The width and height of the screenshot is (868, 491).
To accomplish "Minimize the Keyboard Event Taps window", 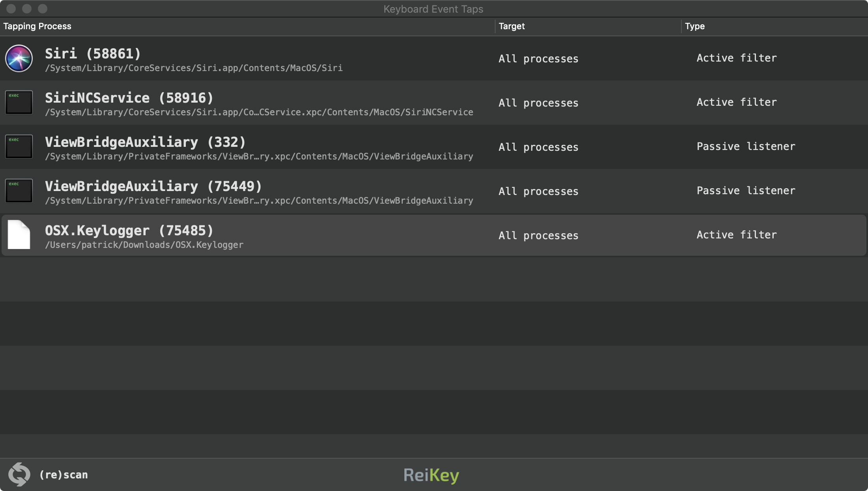I will pyautogui.click(x=27, y=9).
